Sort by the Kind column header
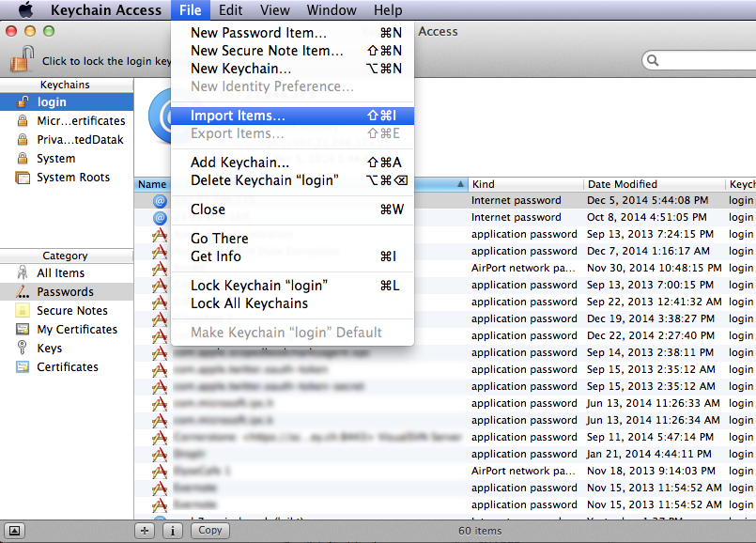Screen dimensions: 756x543 pyautogui.click(x=525, y=184)
